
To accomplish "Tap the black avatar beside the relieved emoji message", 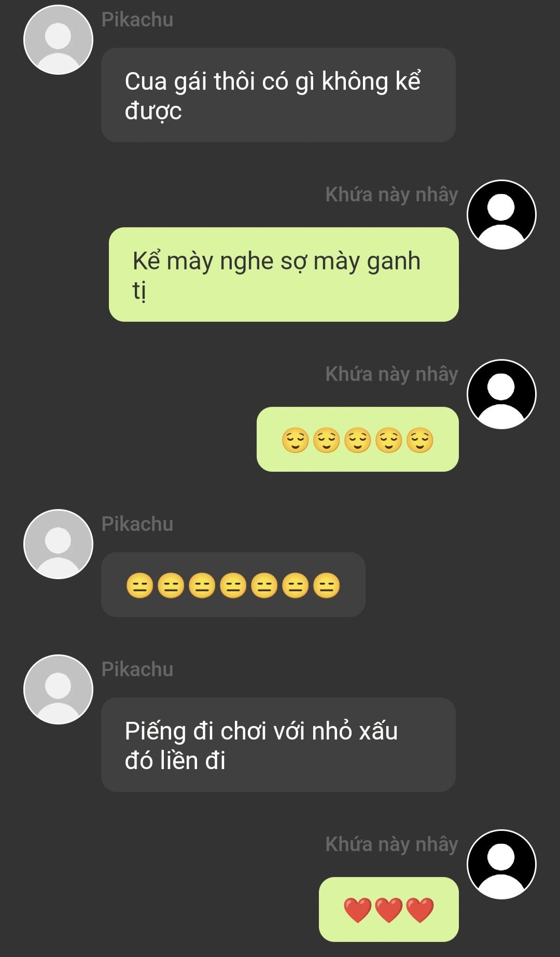I will pos(501,394).
